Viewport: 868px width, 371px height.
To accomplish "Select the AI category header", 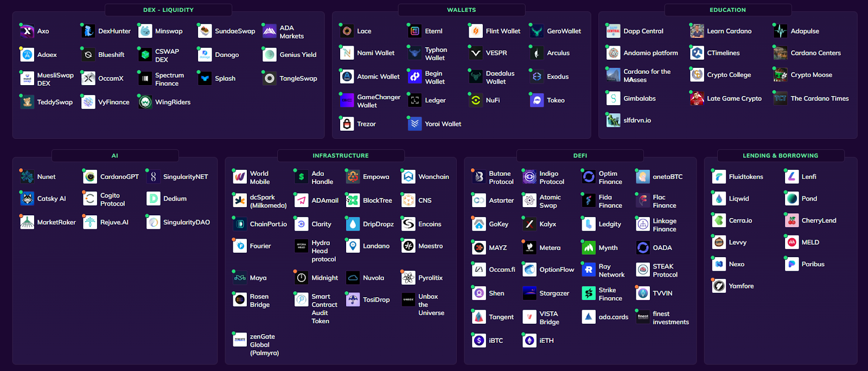I will pyautogui.click(x=115, y=156).
